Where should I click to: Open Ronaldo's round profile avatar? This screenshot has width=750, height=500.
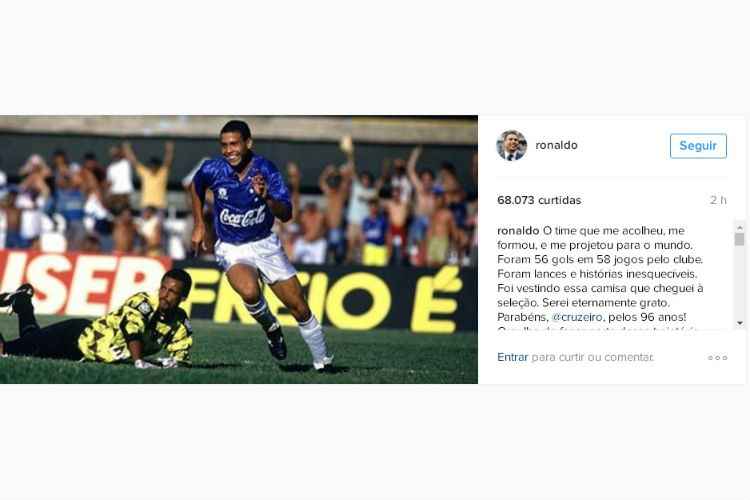click(511, 145)
